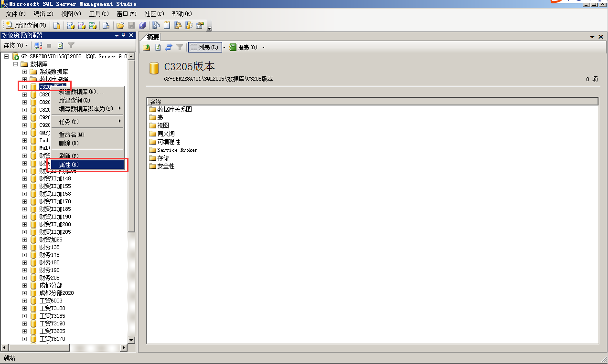Click the Synchronize arrows icon in Summary toolbar
The image size is (608, 364).
coord(169,47)
